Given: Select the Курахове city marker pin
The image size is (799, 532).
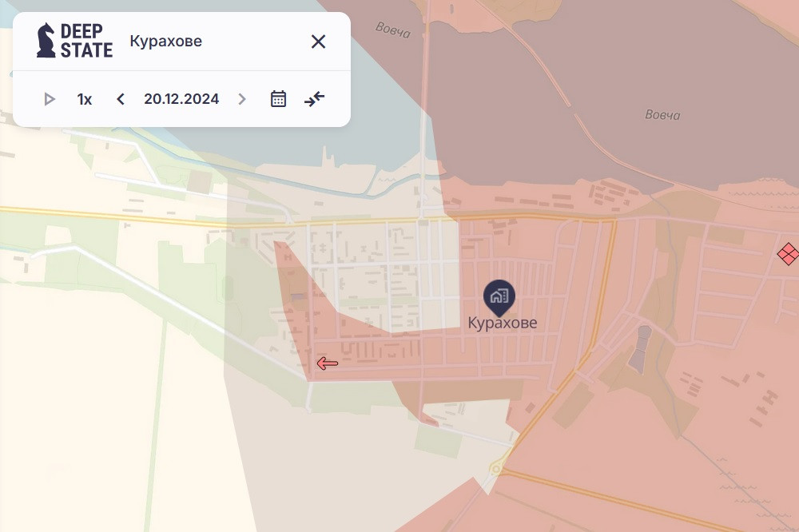Looking at the screenshot, I should tap(499, 296).
